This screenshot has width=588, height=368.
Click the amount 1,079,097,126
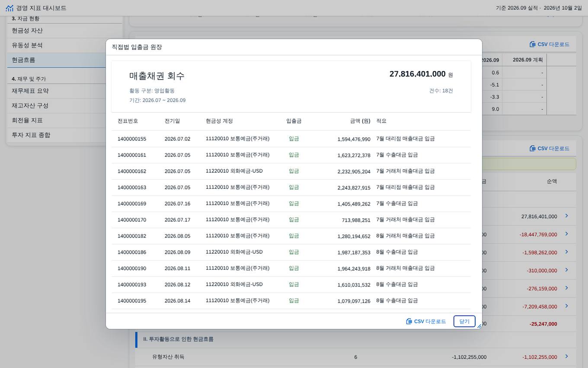tap(354, 301)
